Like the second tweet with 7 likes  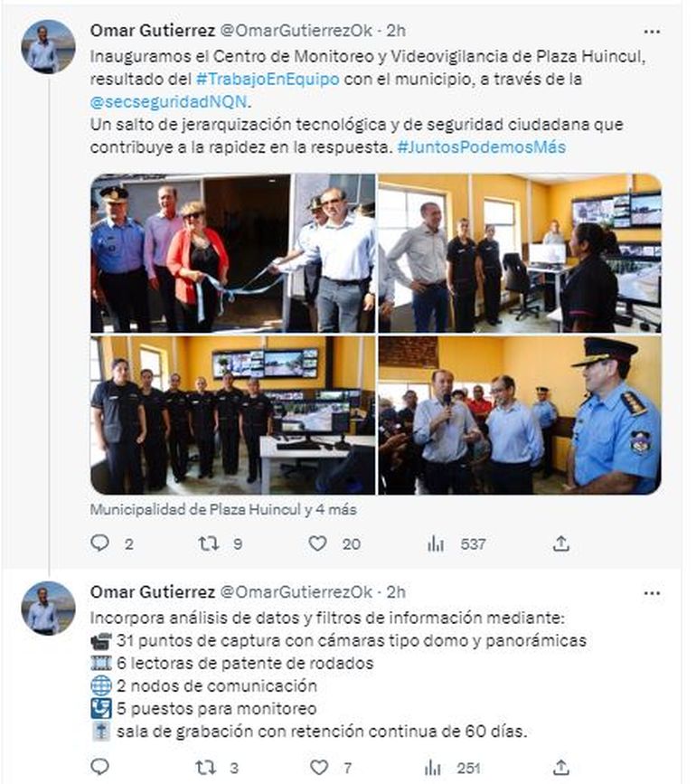[319, 767]
